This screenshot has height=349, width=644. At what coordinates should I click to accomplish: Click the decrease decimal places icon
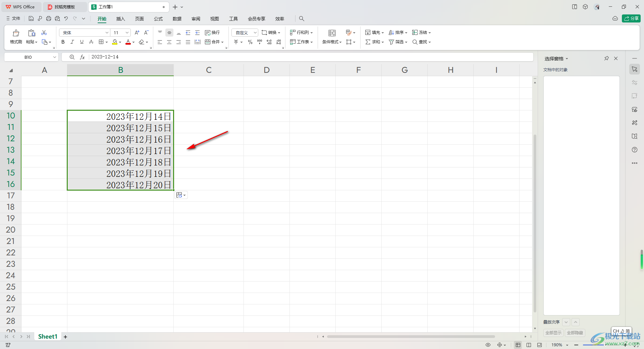click(x=278, y=42)
